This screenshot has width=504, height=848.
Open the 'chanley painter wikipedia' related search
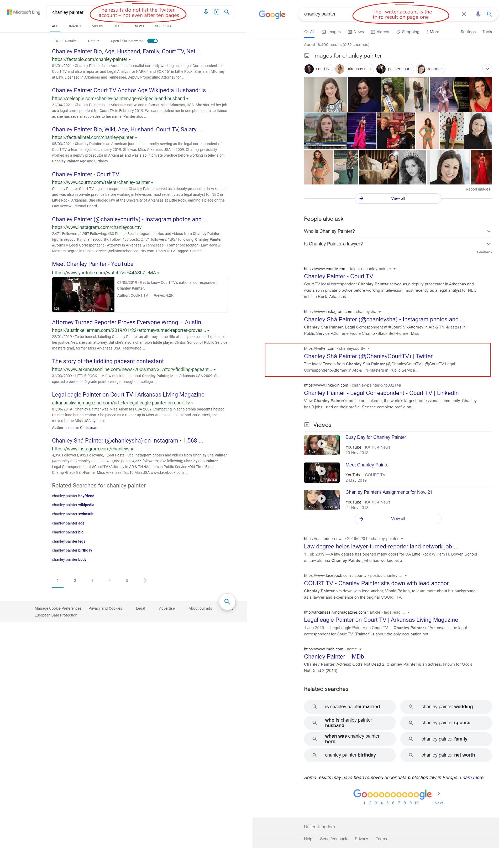[73, 505]
